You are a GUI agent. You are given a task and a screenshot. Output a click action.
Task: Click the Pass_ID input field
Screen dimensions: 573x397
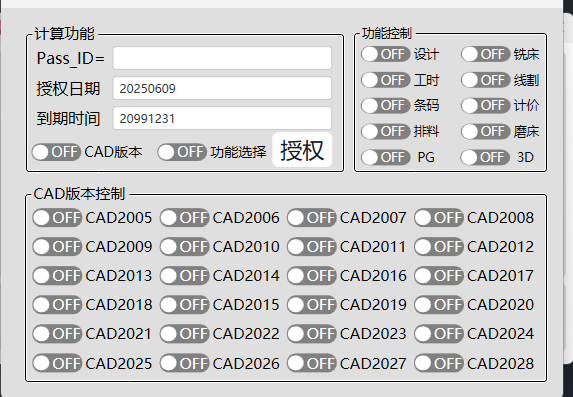222,58
